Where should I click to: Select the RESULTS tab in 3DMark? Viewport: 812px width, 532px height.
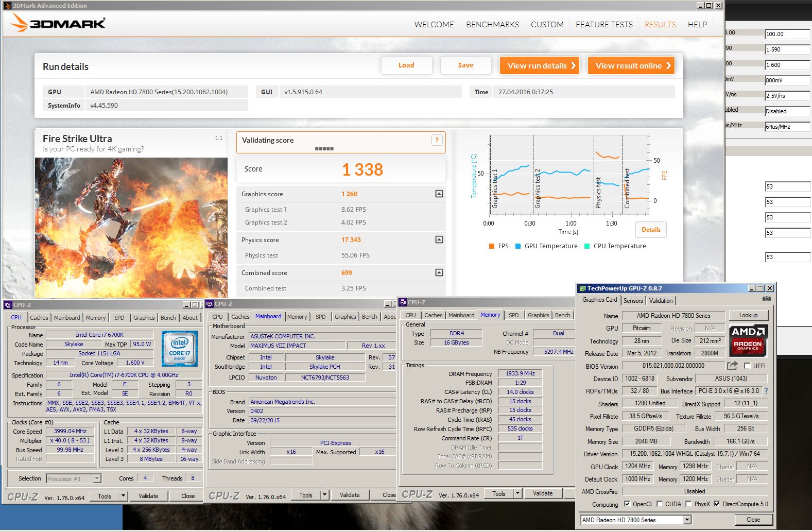(x=660, y=24)
